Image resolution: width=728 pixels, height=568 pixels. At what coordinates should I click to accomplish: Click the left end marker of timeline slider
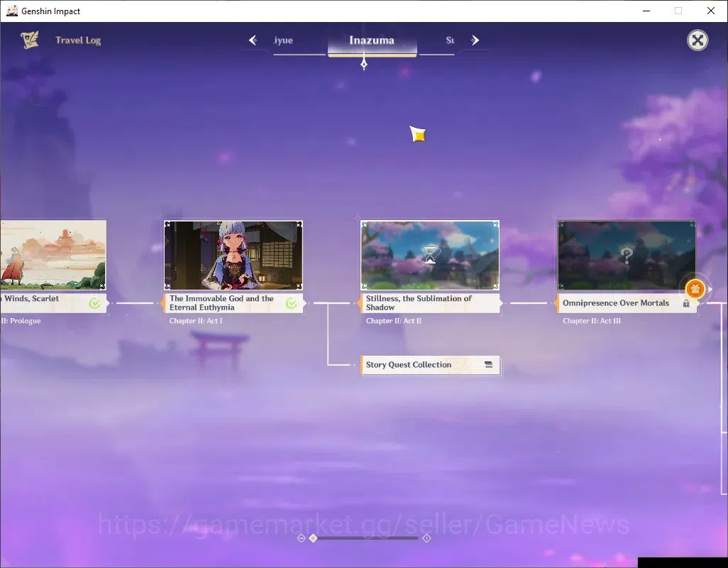(x=301, y=537)
